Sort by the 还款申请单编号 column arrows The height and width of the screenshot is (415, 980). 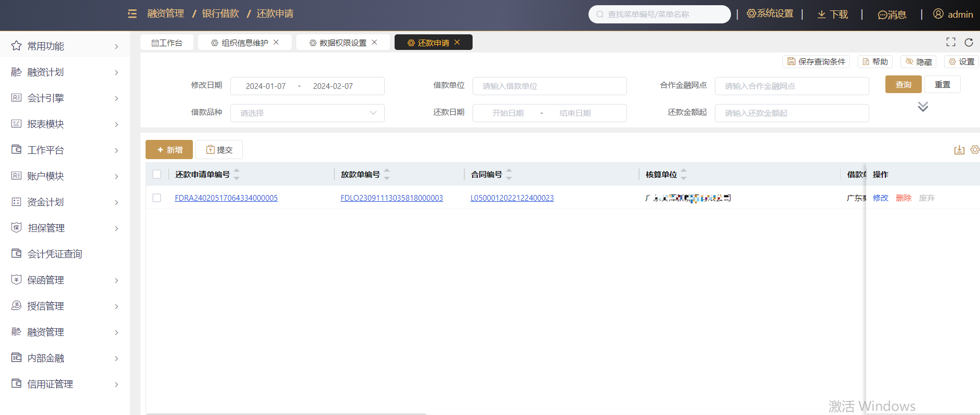tap(237, 174)
